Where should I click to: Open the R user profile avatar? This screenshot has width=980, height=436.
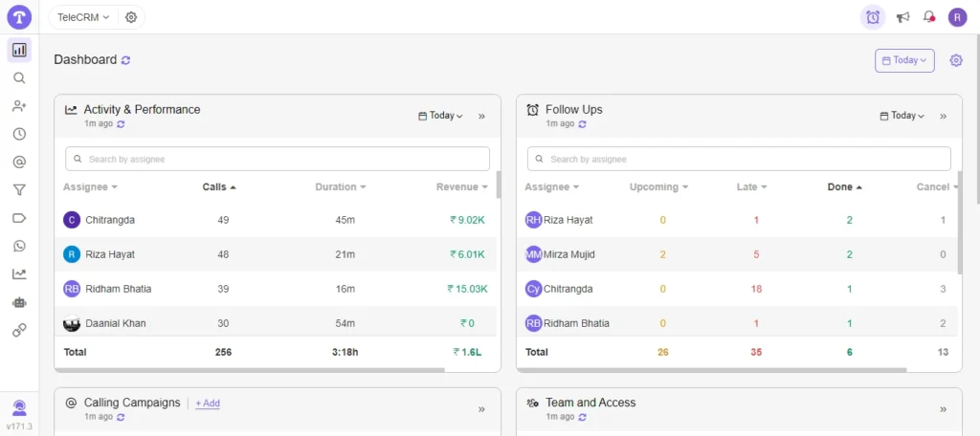pyautogui.click(x=957, y=17)
